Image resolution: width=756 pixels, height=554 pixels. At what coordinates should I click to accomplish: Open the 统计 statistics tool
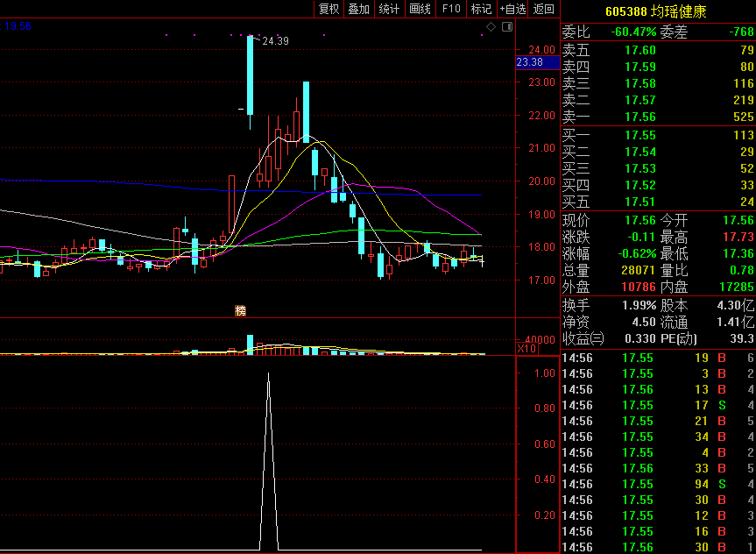pos(389,9)
